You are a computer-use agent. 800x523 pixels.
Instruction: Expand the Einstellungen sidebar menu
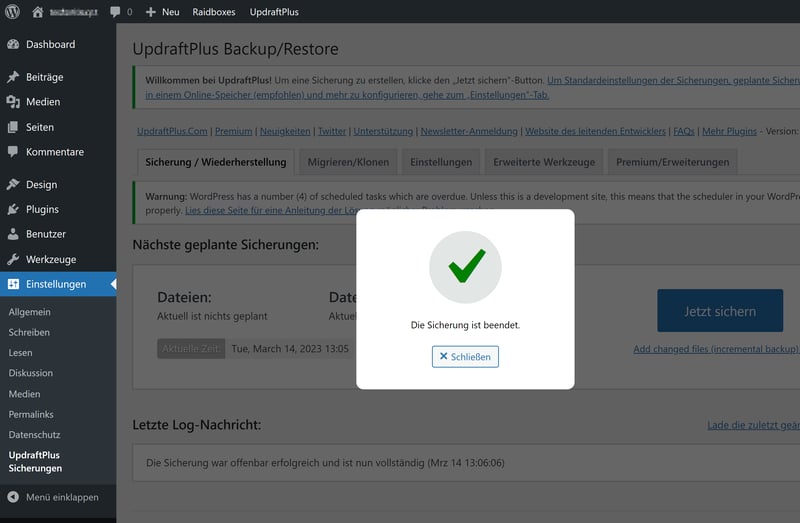pyautogui.click(x=55, y=284)
